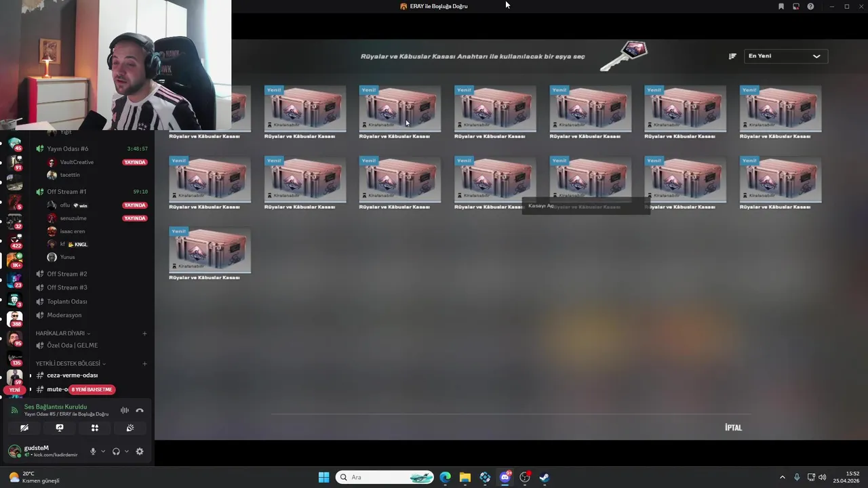Click the VaultCreative user avatar
The width and height of the screenshot is (868, 488).
tap(52, 162)
